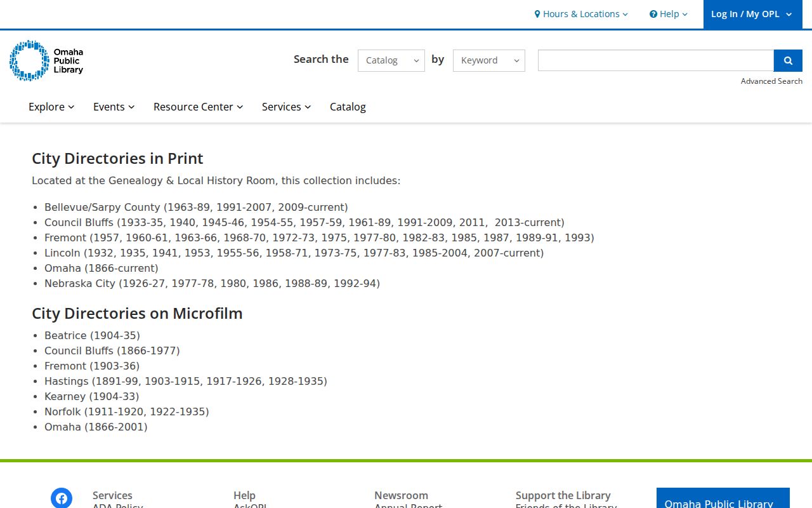Open the Facebook icon in footer
This screenshot has height=508, width=812.
(62, 498)
